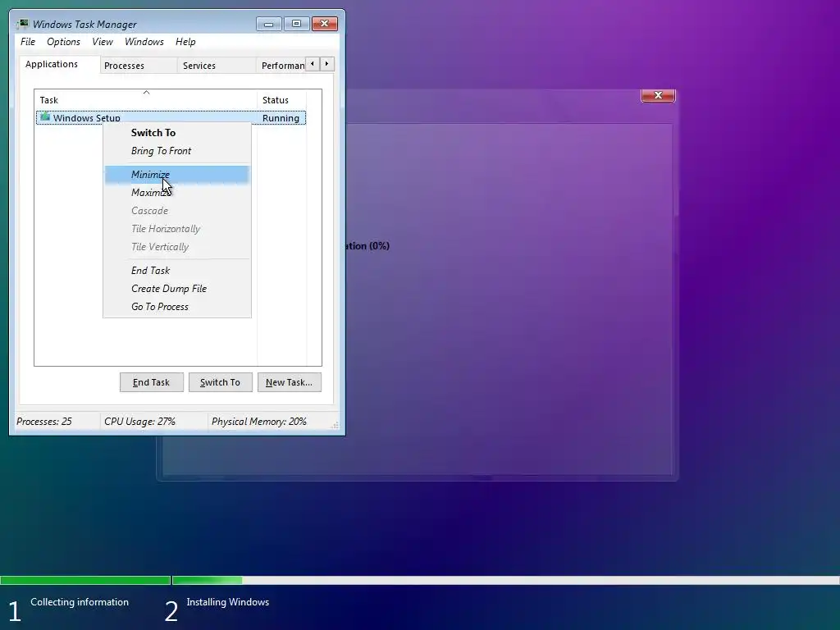Screen dimensions: 840x630
Task: Choose End Task in the context menu
Action: pyautogui.click(x=177, y=271)
